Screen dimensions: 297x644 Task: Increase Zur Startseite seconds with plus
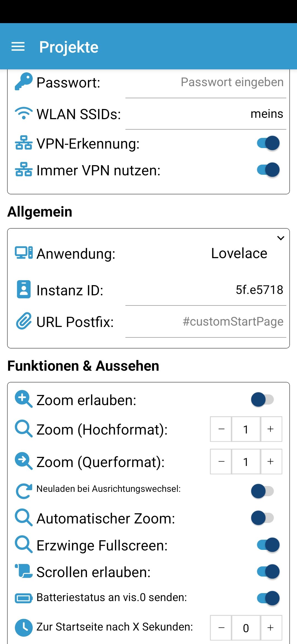point(271,628)
